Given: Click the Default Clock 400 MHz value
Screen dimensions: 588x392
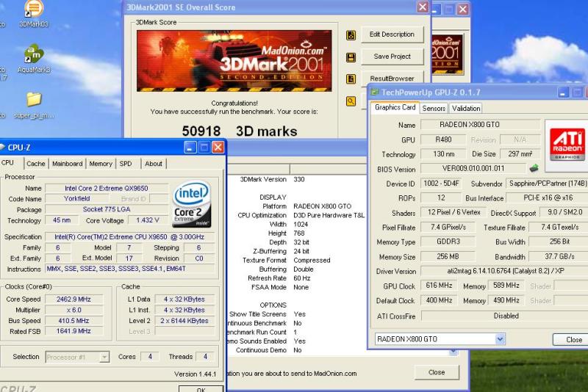Looking at the screenshot, I should (439, 300).
